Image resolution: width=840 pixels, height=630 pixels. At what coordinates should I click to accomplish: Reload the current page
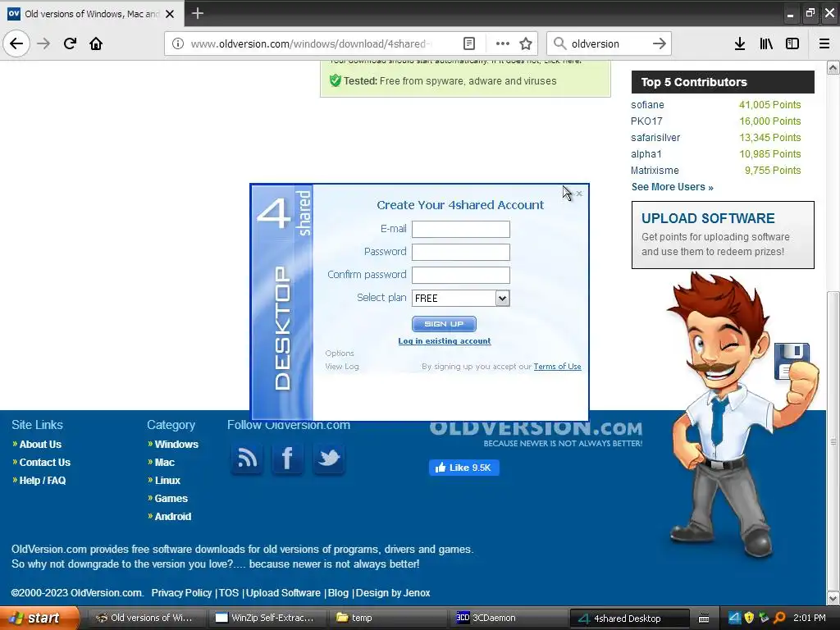pos(70,43)
